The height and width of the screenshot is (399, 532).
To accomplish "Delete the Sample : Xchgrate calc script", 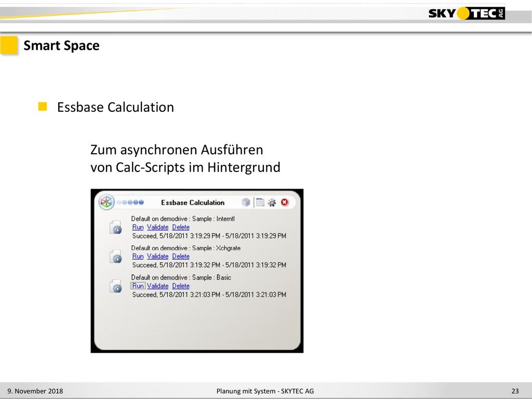I will (x=181, y=257).
